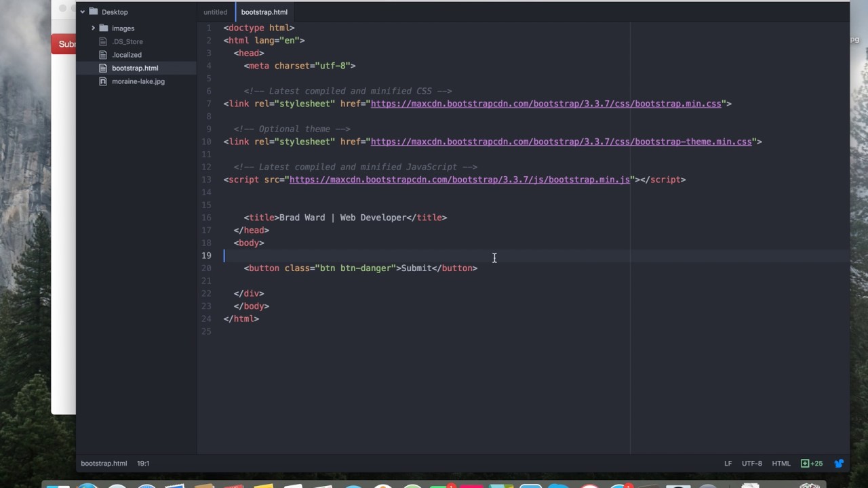This screenshot has height=488, width=868.
Task: Click the 'Latest compiled and minified CSS' comment
Action: click(348, 91)
